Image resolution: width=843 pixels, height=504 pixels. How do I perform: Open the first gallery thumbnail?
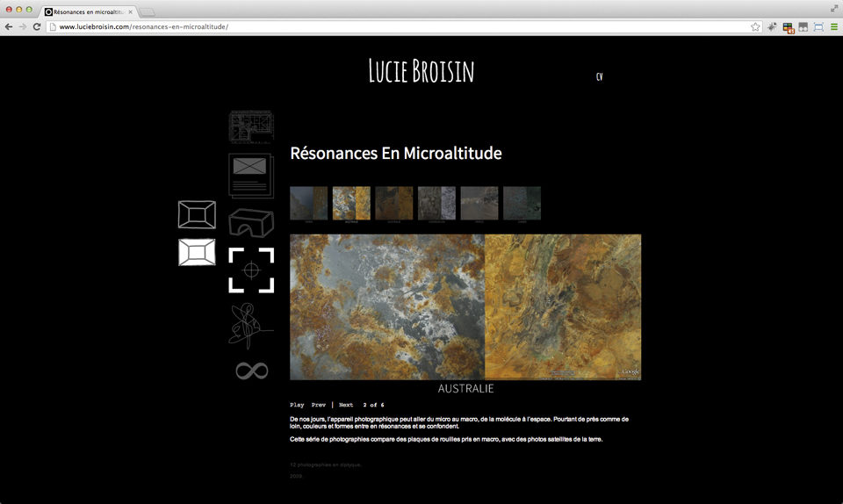click(308, 203)
